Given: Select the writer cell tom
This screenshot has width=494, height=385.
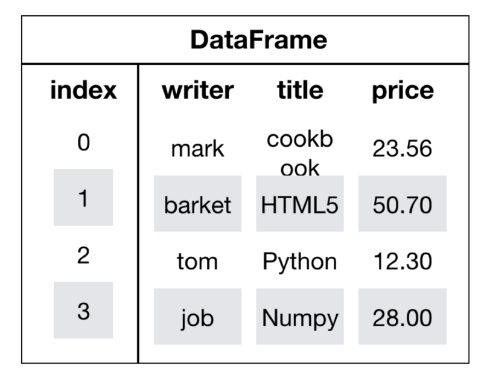Looking at the screenshot, I should [x=198, y=261].
